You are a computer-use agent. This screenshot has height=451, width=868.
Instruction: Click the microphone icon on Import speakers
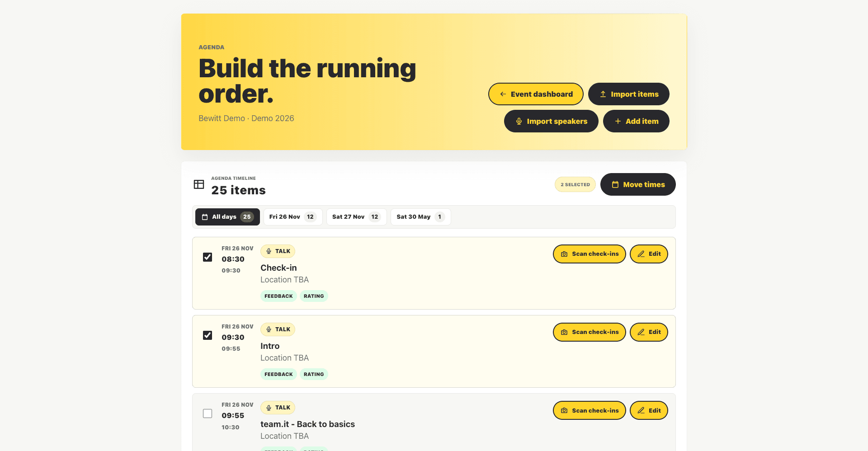[x=519, y=121]
